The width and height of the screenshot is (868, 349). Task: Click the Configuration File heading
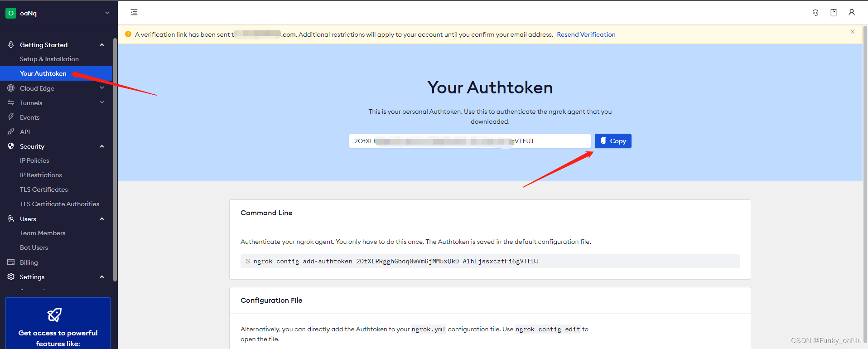click(271, 300)
